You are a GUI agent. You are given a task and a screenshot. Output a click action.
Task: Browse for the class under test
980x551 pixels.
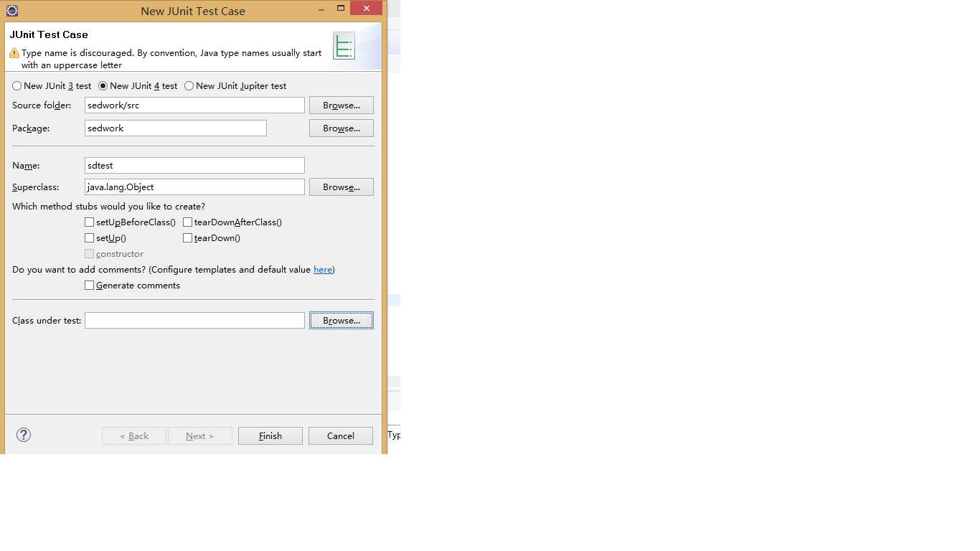[x=341, y=321]
